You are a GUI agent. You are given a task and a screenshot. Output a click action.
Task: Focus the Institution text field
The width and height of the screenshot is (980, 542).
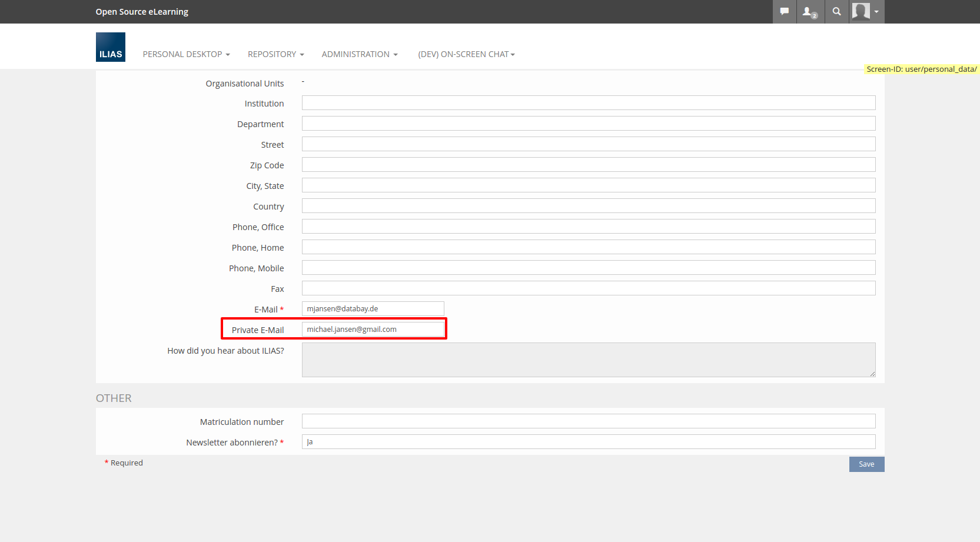pos(588,103)
